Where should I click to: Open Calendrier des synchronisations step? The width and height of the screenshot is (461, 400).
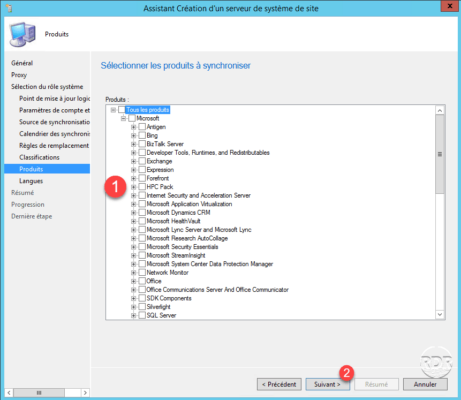(x=55, y=134)
